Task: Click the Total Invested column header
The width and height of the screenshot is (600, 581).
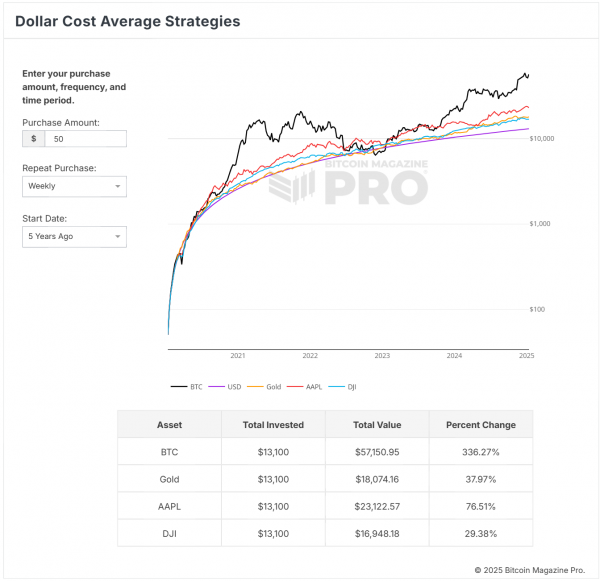Action: point(273,424)
